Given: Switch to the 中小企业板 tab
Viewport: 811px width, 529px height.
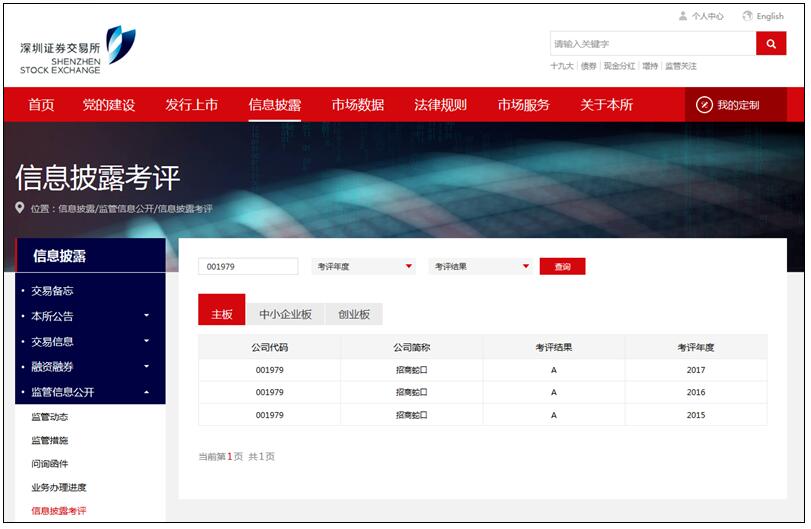Looking at the screenshot, I should pos(286,314).
